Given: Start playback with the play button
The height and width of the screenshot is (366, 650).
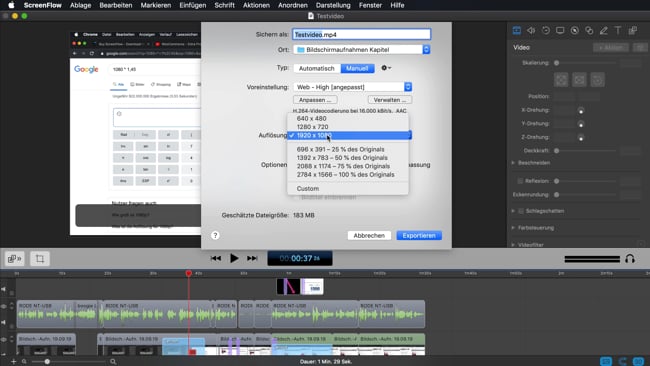Looking at the screenshot, I should [234, 258].
